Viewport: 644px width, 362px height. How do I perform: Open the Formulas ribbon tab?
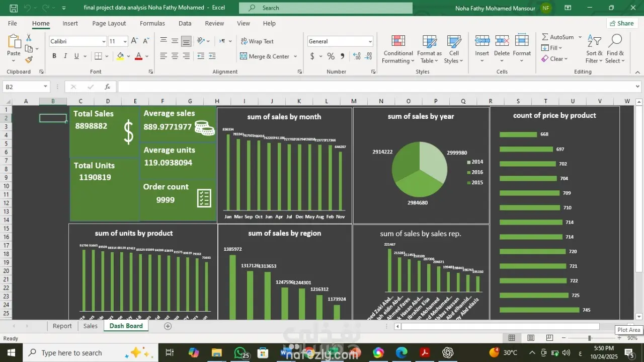(152, 23)
